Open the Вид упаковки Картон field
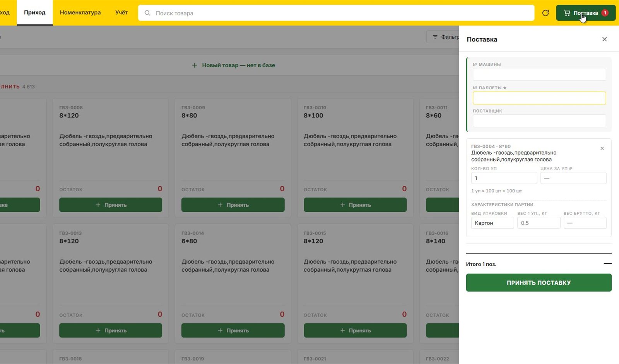This screenshot has width=619, height=364. point(492,223)
